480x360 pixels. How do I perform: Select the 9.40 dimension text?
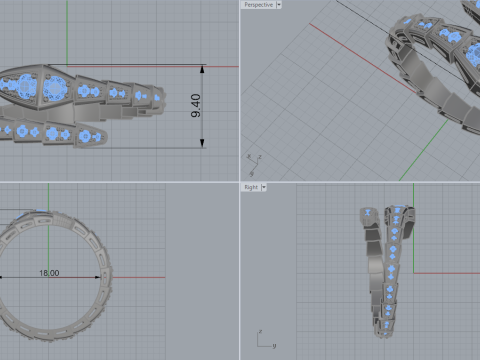pyautogui.click(x=196, y=106)
